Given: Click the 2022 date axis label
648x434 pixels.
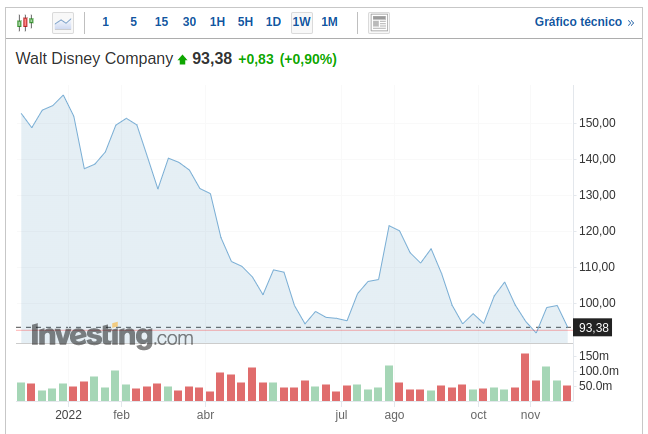Looking at the screenshot, I should pyautogui.click(x=69, y=415).
